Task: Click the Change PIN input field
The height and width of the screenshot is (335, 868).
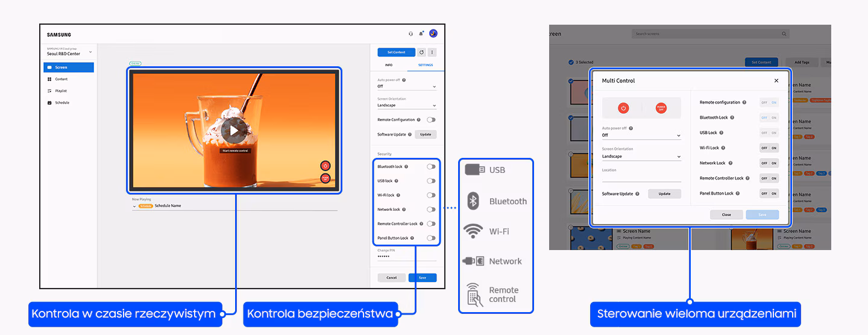Action: [x=406, y=257]
